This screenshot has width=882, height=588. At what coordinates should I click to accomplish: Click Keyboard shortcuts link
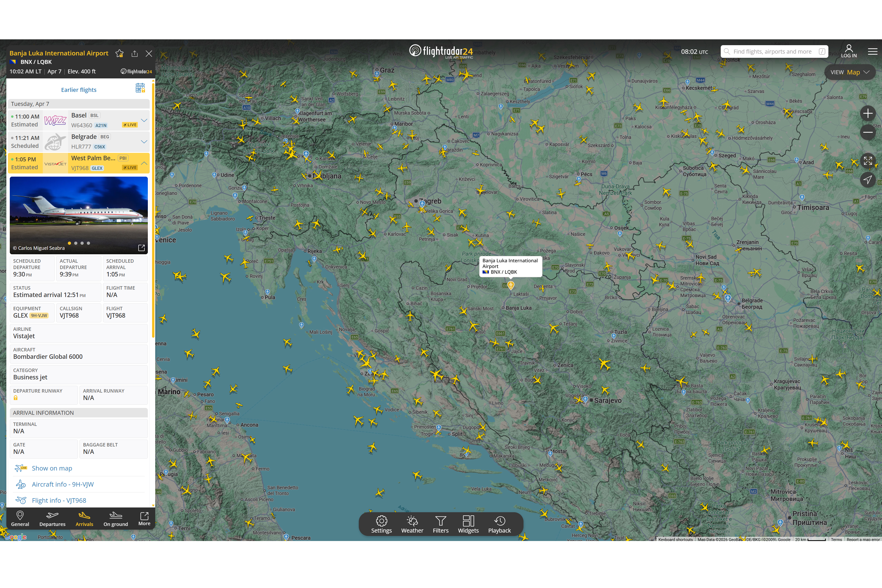676,539
